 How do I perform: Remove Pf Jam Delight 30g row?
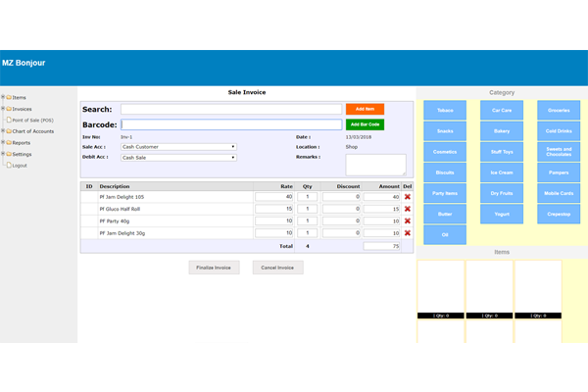coord(408,233)
